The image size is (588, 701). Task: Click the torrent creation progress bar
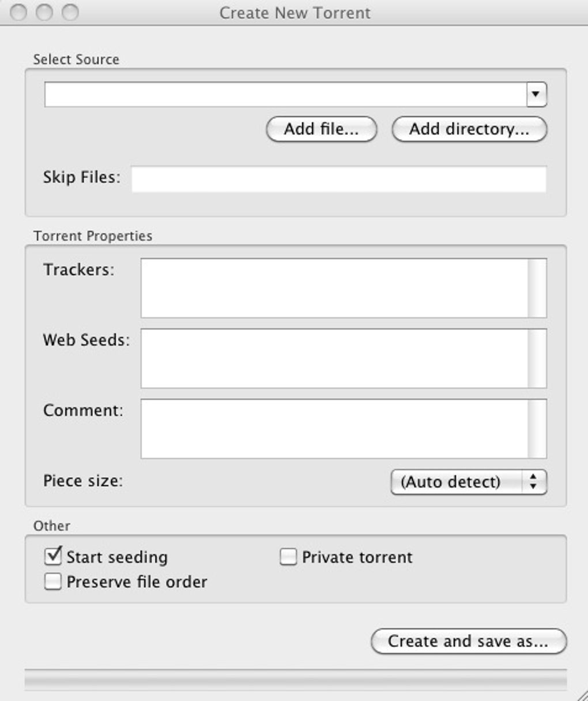tap(295, 678)
